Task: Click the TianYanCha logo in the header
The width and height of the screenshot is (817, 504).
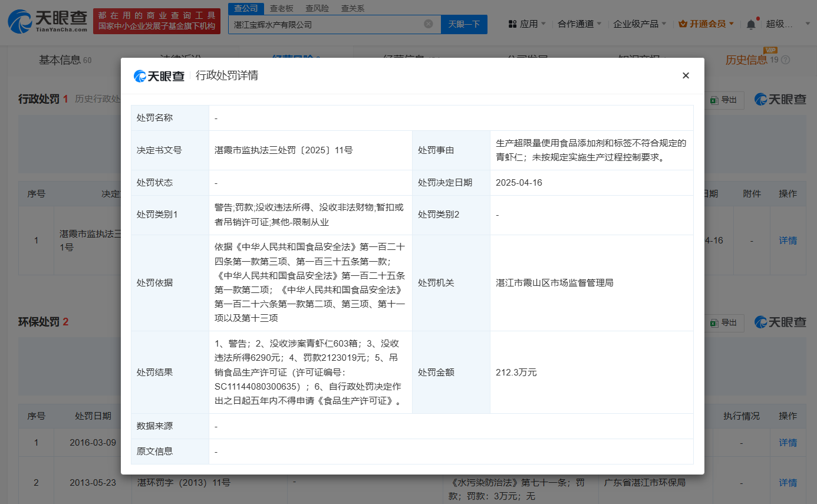Action: click(47, 21)
